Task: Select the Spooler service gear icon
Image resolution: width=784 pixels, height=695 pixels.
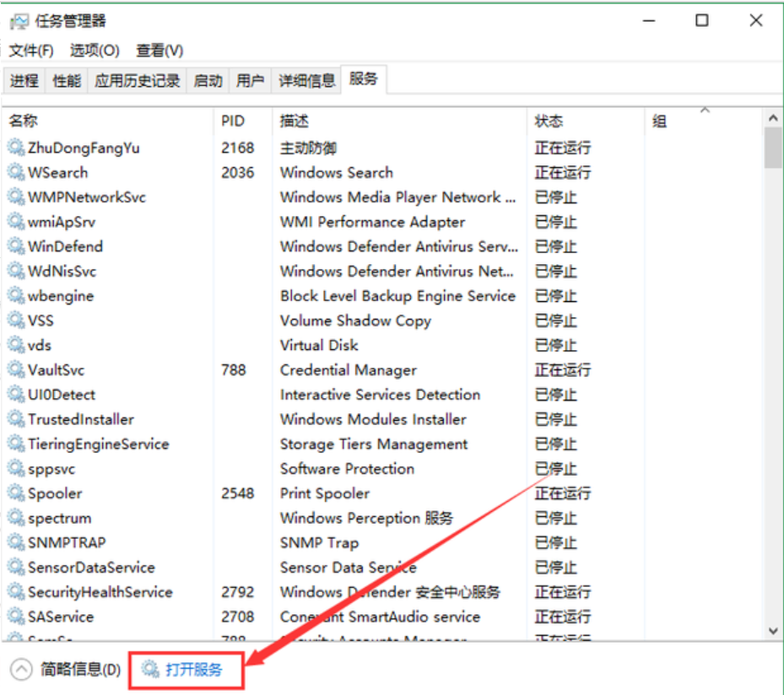Action: click(x=16, y=493)
